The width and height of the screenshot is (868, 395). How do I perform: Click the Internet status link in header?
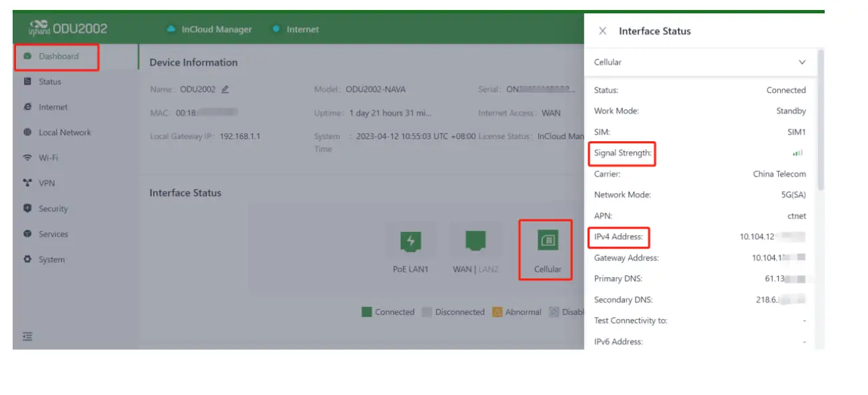tap(302, 29)
